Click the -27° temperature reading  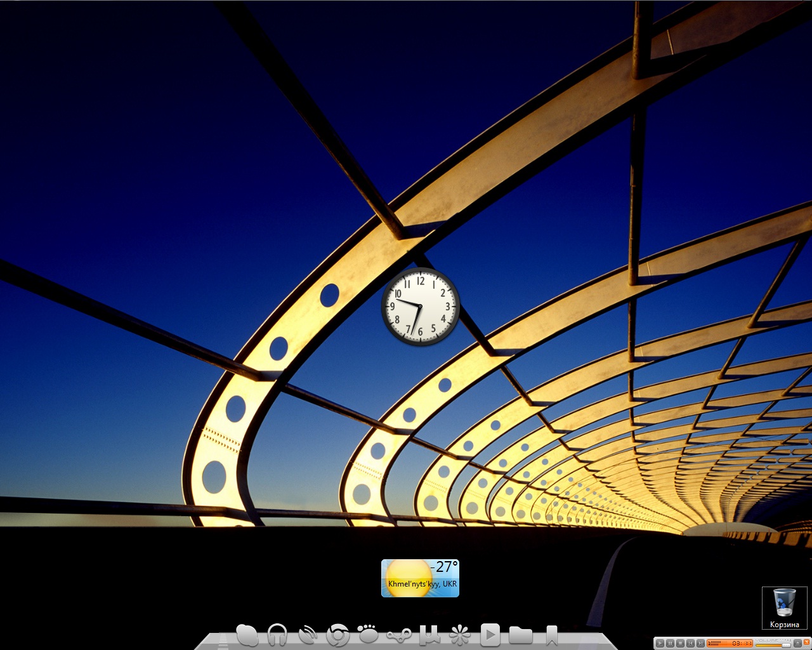(444, 566)
